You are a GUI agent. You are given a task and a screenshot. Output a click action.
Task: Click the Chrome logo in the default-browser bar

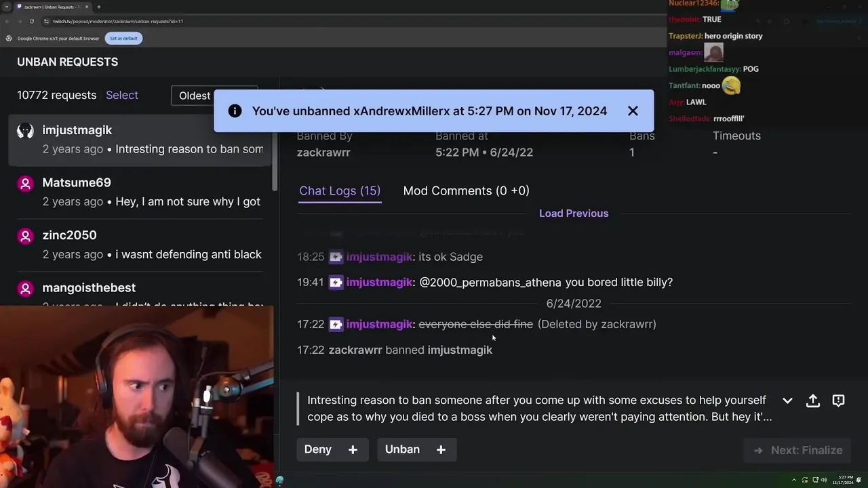9,39
